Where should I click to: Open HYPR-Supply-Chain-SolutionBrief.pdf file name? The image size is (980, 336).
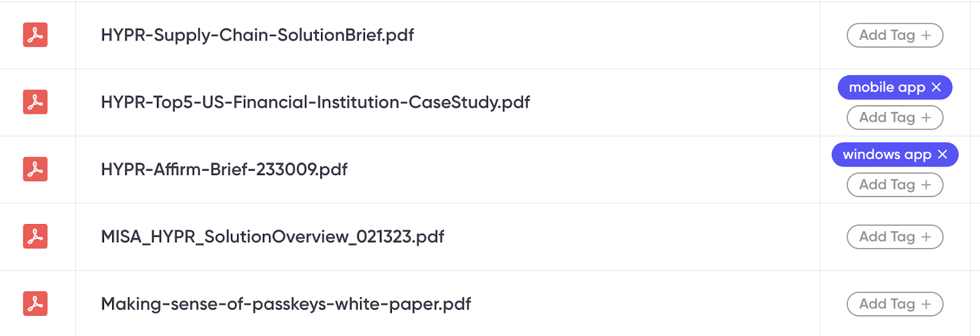point(257,35)
